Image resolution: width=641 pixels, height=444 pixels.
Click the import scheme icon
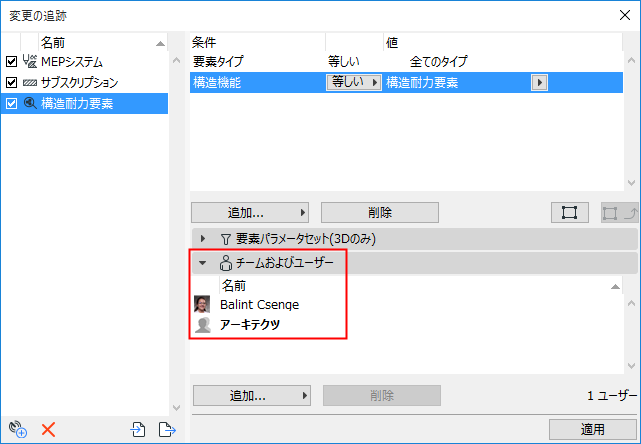138,430
